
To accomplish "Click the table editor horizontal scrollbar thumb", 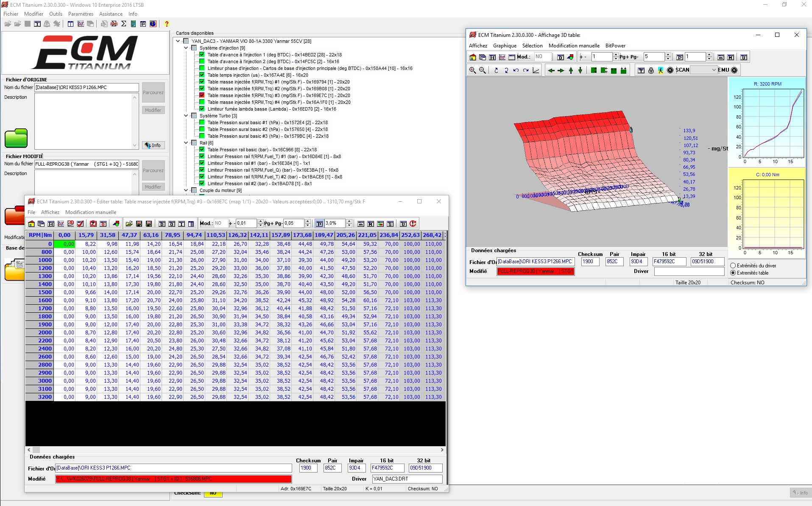I will pyautogui.click(x=36, y=450).
